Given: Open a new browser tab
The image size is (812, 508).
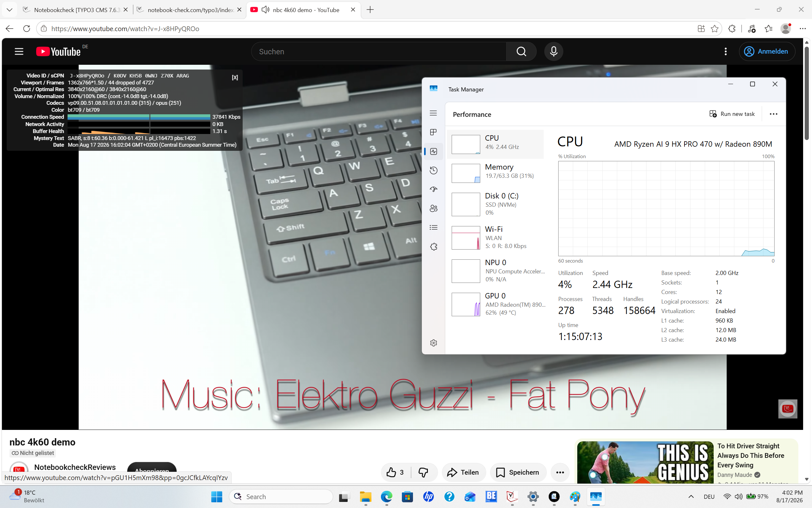Looking at the screenshot, I should click(x=370, y=10).
